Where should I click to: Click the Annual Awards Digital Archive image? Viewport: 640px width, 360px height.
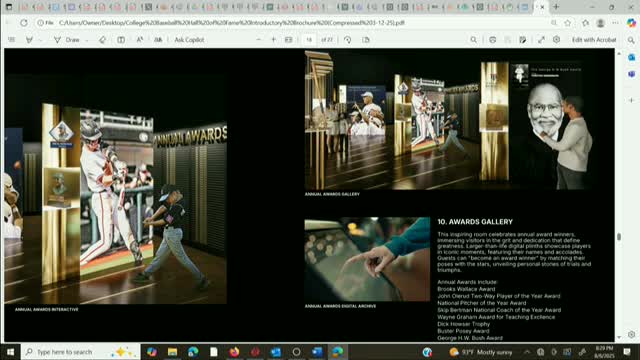point(367,259)
